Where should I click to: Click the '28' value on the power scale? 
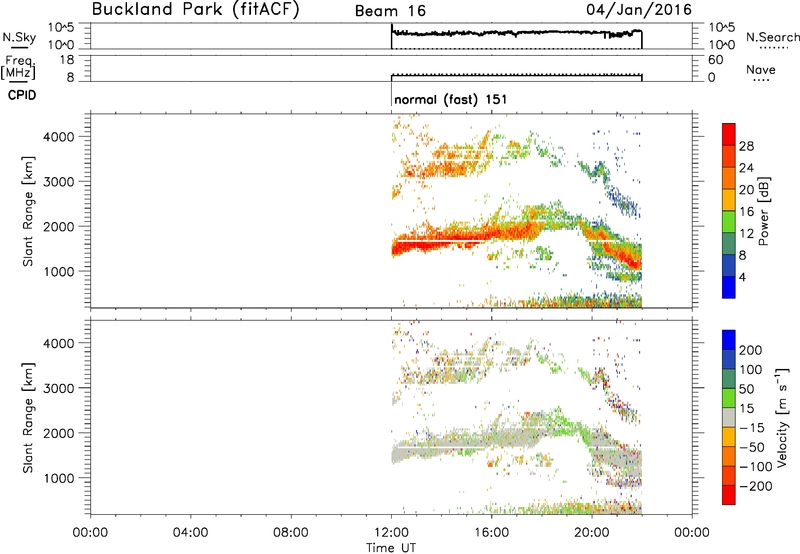tap(746, 146)
